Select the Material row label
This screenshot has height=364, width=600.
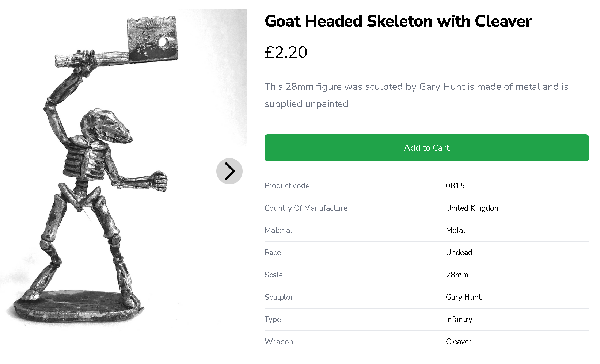pyautogui.click(x=278, y=230)
